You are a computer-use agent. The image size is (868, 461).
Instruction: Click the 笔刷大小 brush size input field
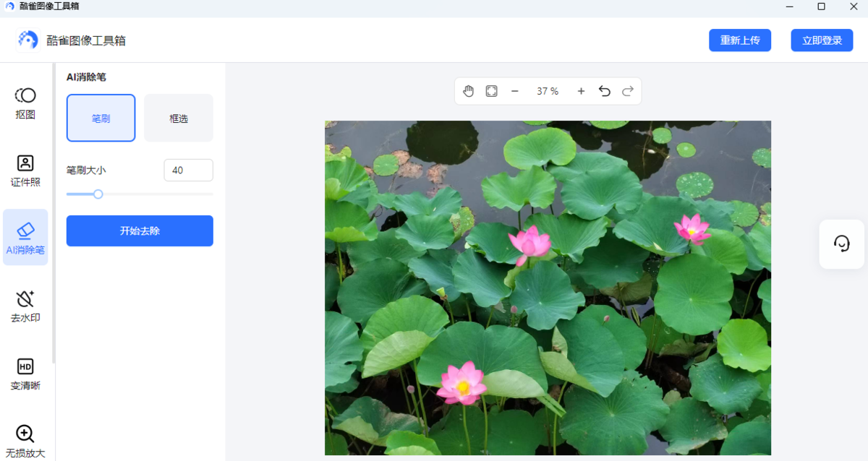pos(188,171)
